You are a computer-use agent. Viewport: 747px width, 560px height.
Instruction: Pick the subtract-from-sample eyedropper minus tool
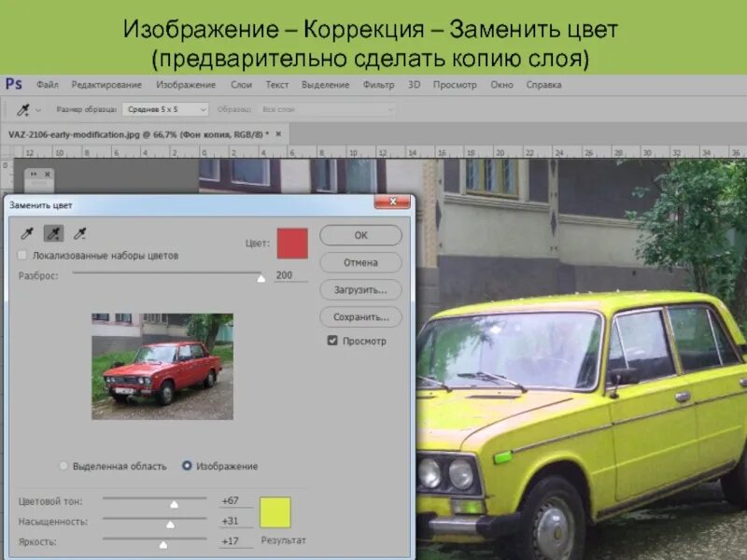[79, 233]
